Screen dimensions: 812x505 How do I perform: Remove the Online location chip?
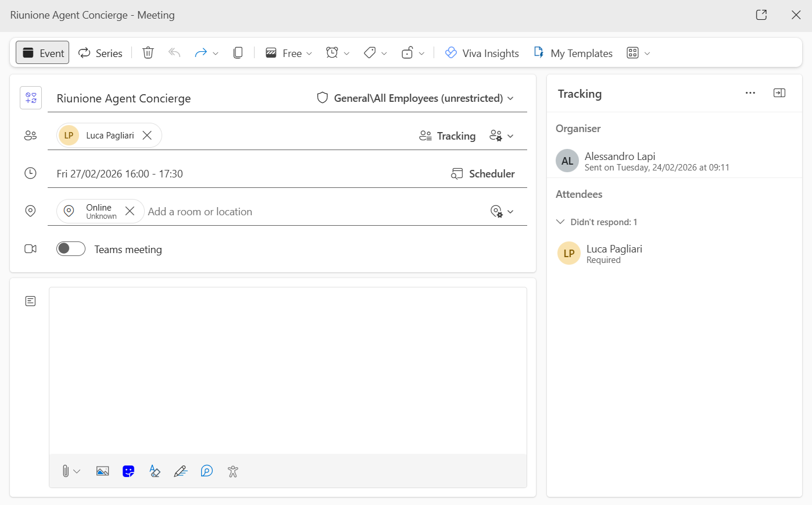coord(130,211)
